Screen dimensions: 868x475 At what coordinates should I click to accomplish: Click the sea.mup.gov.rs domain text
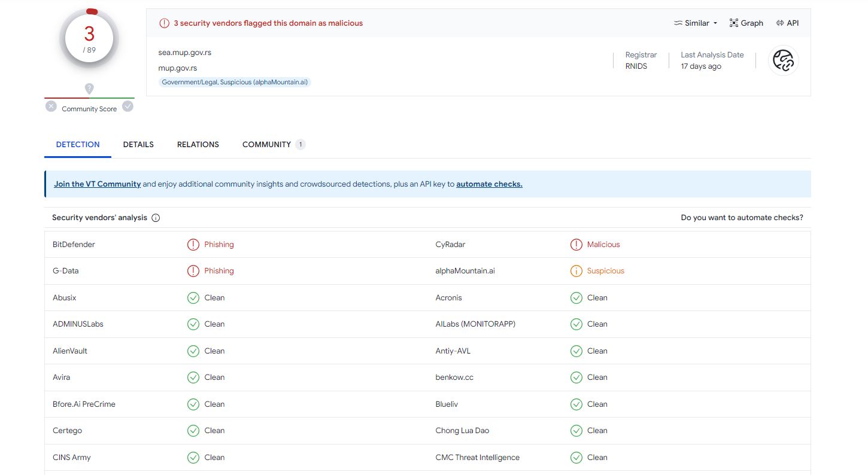[x=185, y=53]
